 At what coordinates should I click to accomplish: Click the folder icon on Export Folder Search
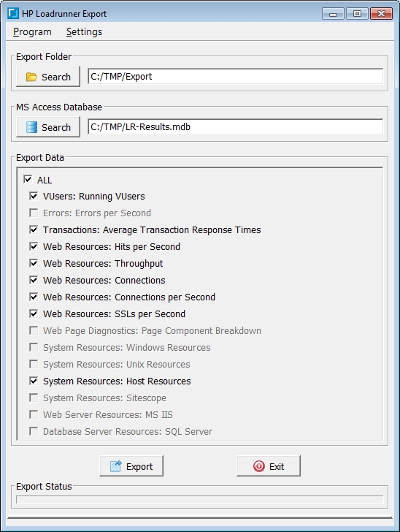[x=31, y=77]
